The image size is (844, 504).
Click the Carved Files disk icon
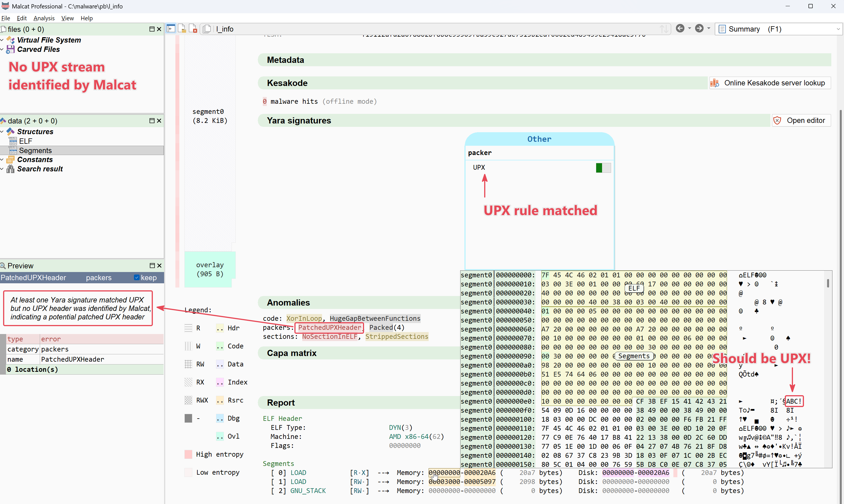tap(10, 49)
